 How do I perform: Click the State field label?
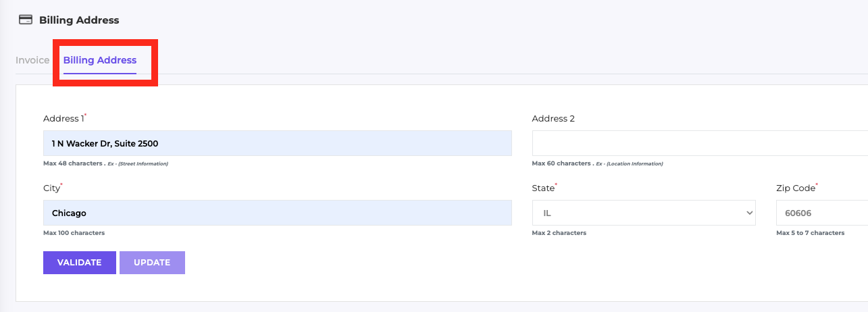[544, 188]
